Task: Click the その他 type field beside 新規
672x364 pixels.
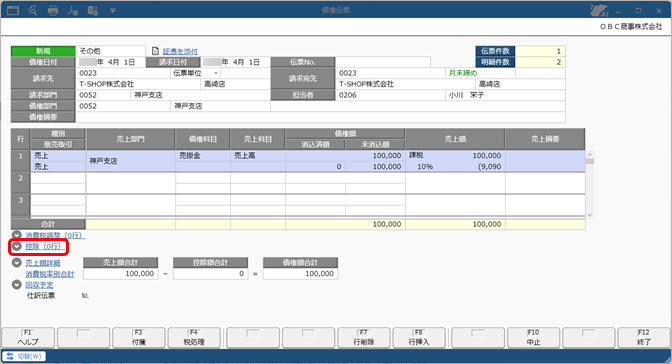Action: pyautogui.click(x=111, y=51)
